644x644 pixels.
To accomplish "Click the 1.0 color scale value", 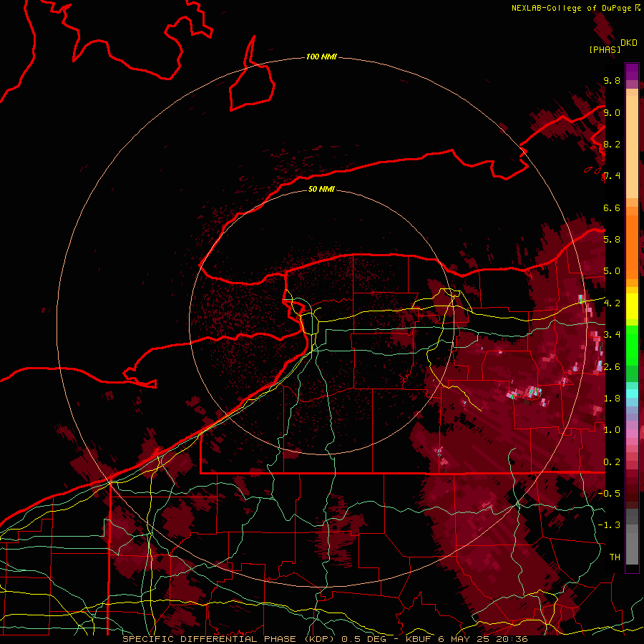I will coord(612,429).
